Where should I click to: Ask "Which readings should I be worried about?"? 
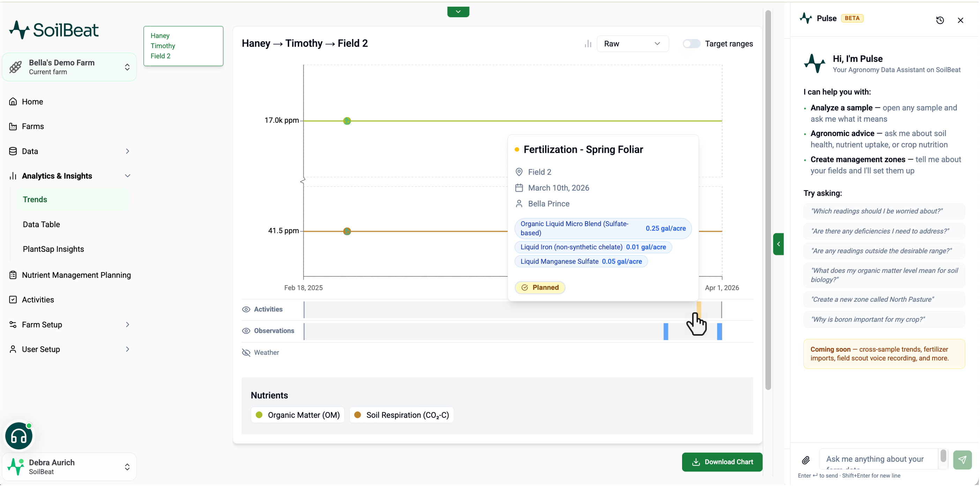[884, 211]
